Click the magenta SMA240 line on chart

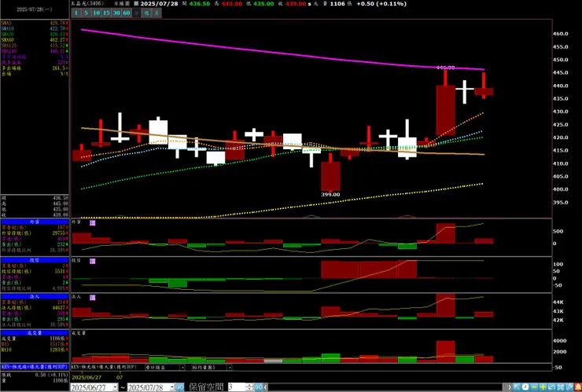pyautogui.click(x=282, y=54)
